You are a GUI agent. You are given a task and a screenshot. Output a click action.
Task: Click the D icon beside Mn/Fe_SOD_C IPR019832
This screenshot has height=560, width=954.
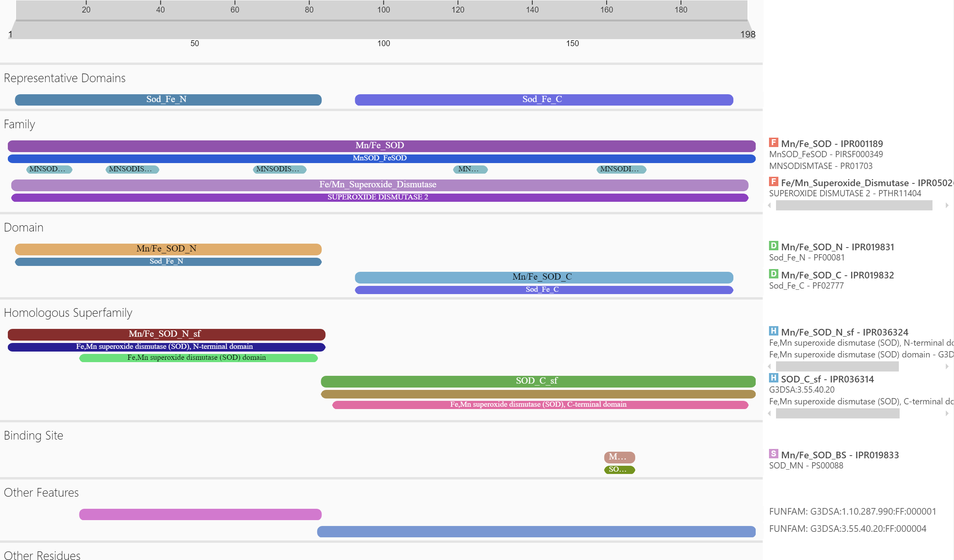click(x=773, y=274)
